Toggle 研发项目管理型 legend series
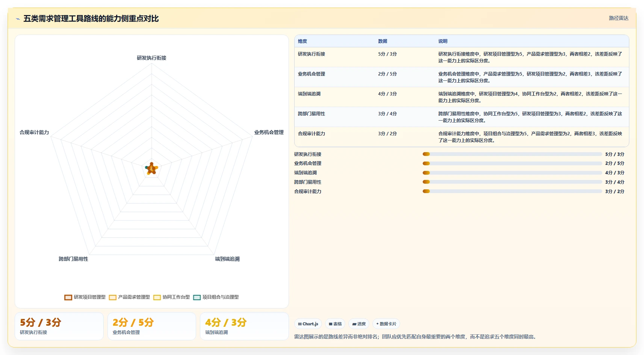644x355 pixels. click(85, 297)
